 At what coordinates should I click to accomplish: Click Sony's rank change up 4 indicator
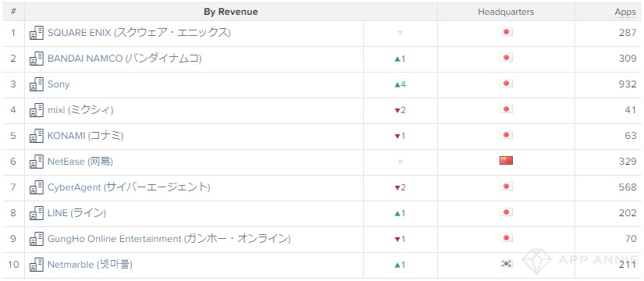400,84
